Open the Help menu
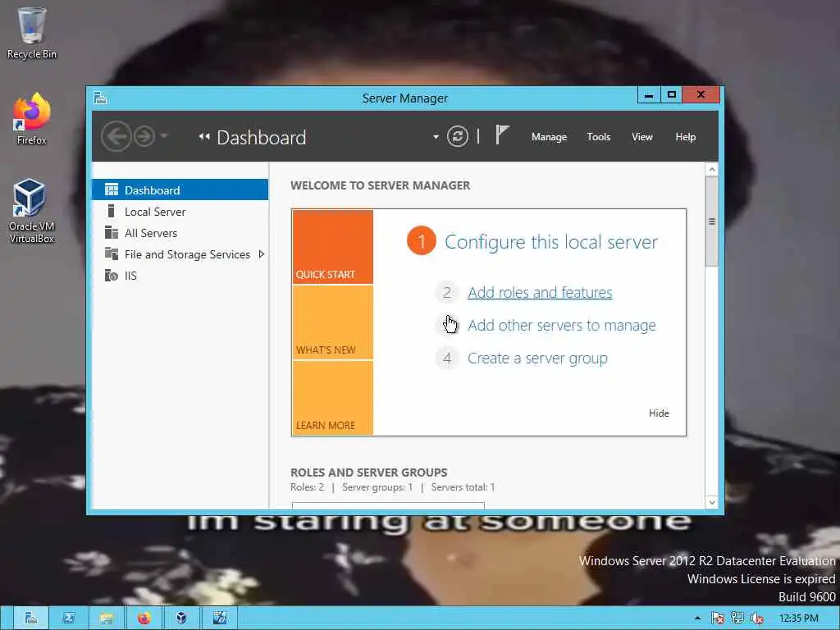Image resolution: width=840 pixels, height=630 pixels. point(685,137)
